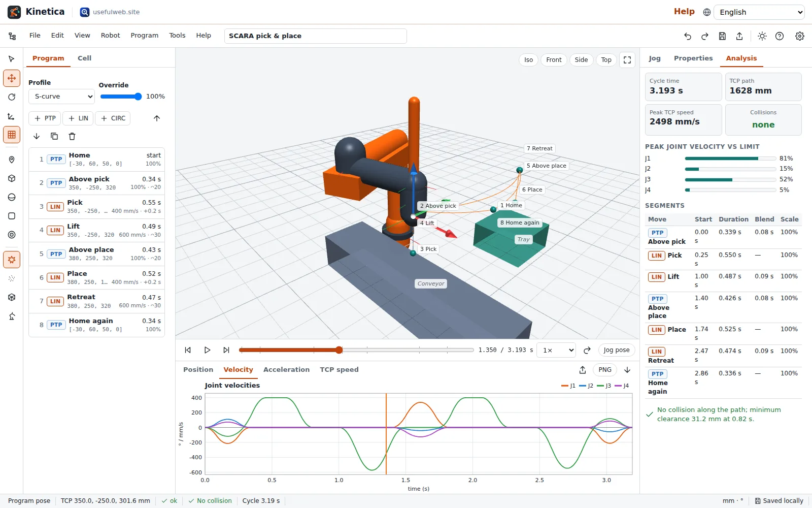Open the Tools menu
812x508 pixels.
coord(177,36)
